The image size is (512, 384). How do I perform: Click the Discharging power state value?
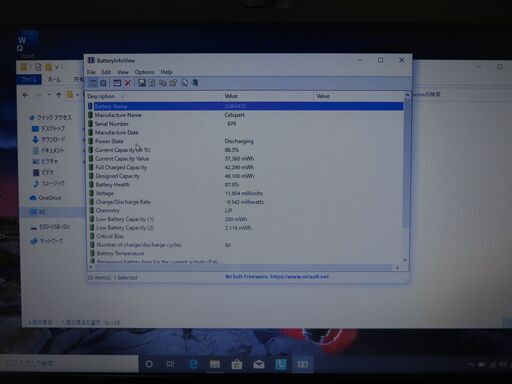(x=239, y=141)
